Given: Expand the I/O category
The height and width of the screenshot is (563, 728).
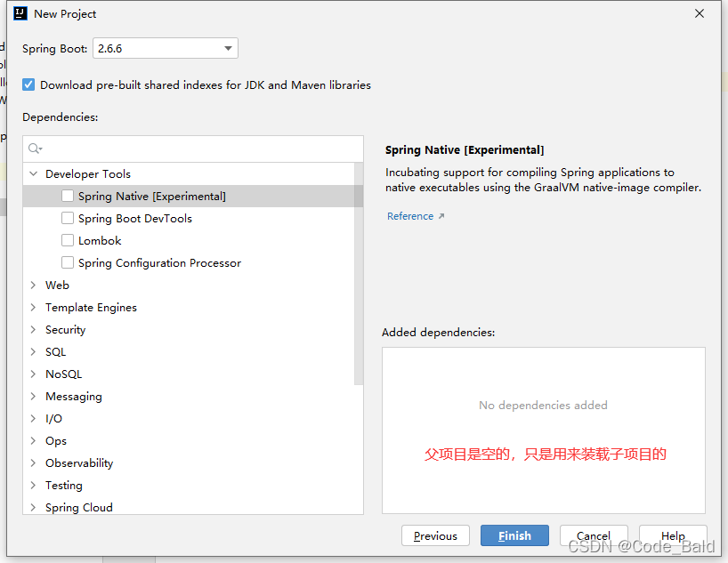Looking at the screenshot, I should click(x=33, y=419).
